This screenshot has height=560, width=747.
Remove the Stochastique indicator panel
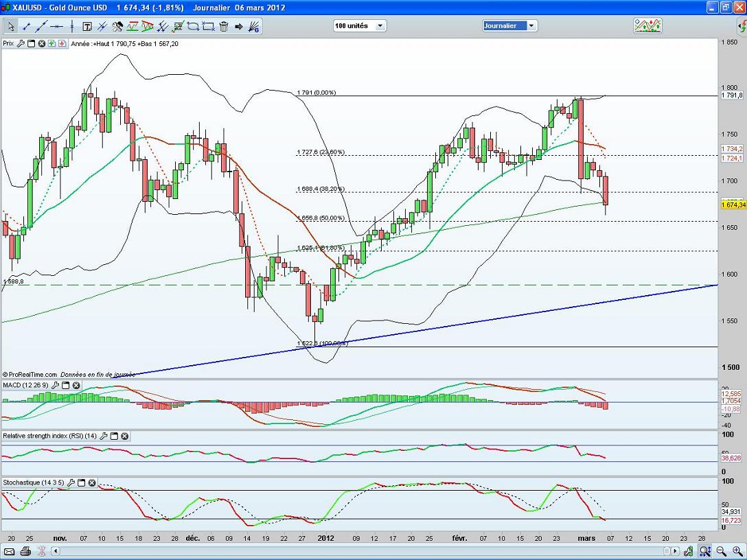point(92,482)
